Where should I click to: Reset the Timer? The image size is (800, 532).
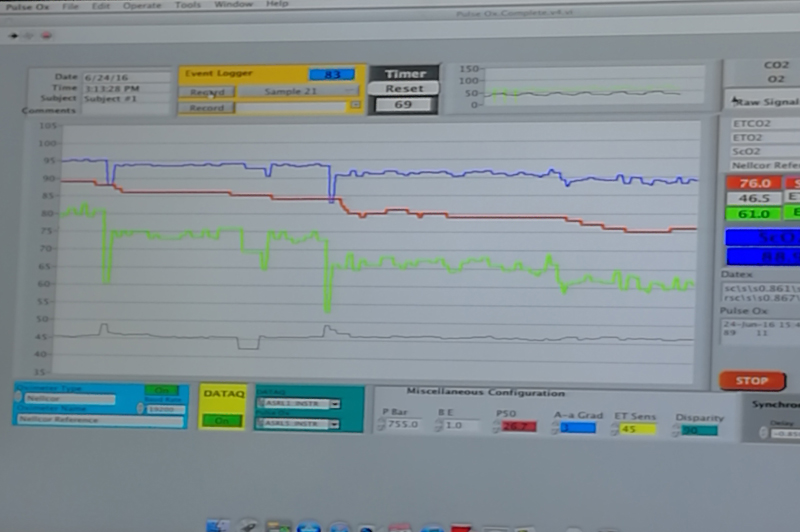point(404,88)
